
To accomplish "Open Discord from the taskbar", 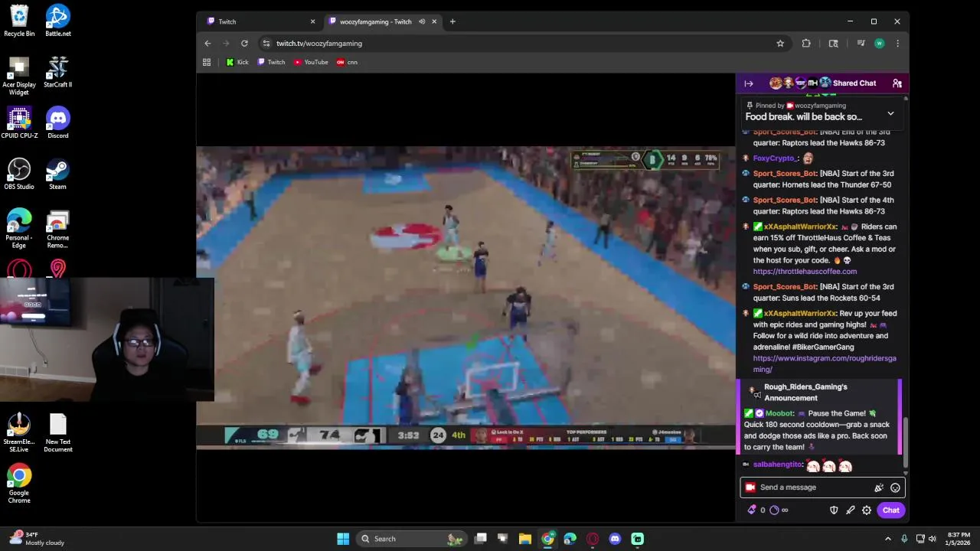I will (615, 539).
